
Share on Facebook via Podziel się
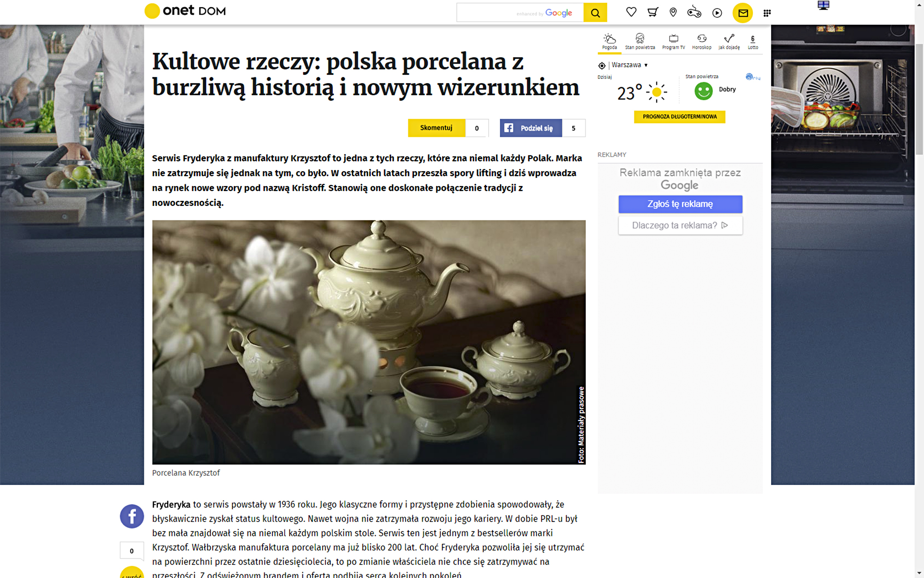point(531,128)
